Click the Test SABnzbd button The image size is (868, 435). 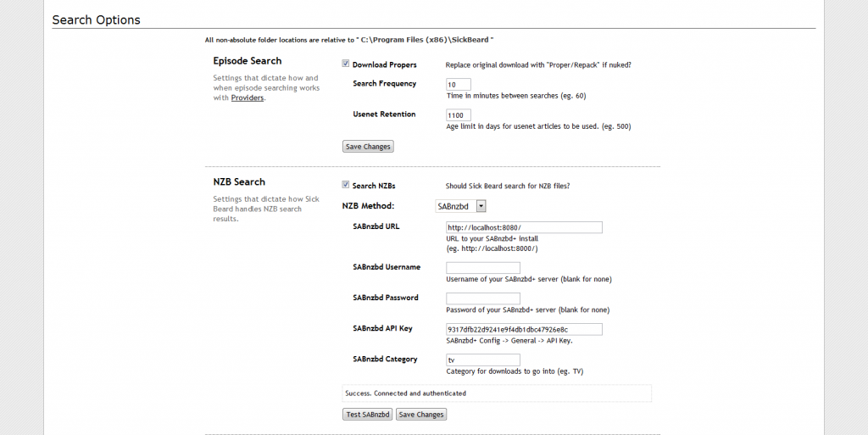pos(368,415)
